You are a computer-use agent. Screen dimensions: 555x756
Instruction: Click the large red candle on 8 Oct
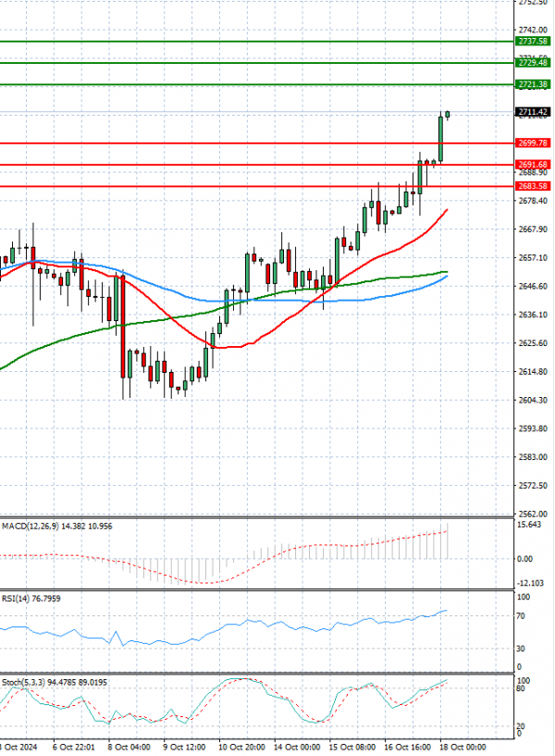123,327
